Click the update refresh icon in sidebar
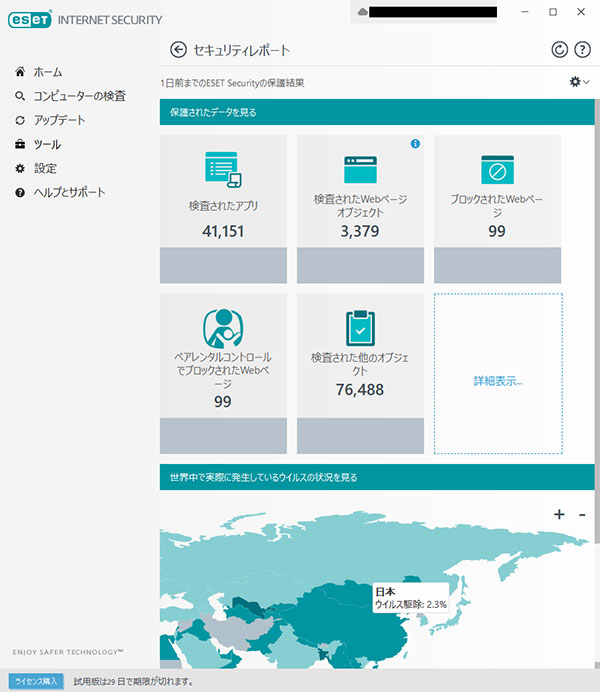 (x=20, y=120)
